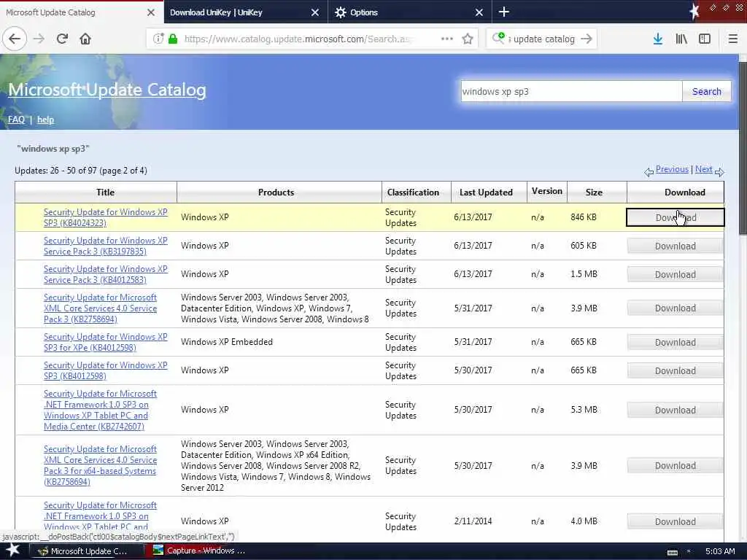The height and width of the screenshot is (560, 747).
Task: Open the downloads arrow icon
Action: pyautogui.click(x=658, y=39)
